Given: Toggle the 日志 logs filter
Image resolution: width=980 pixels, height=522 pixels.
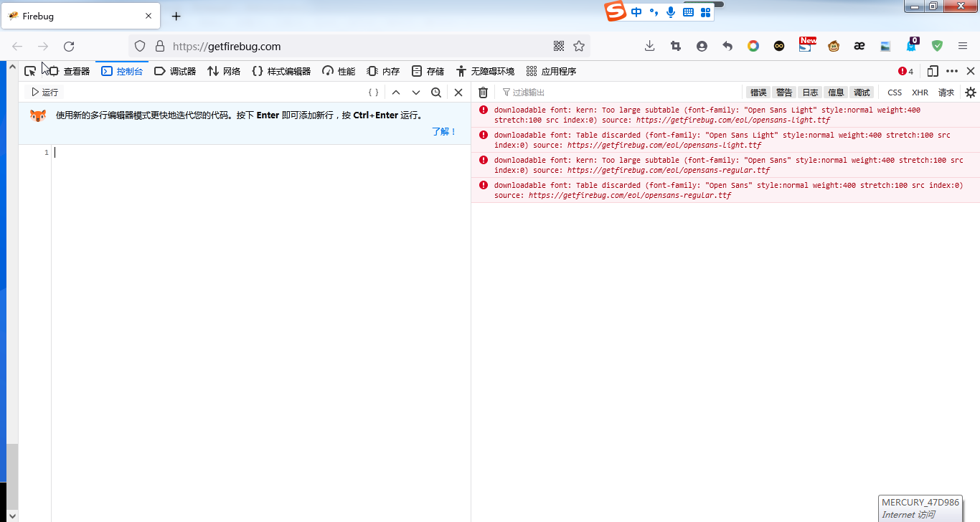Looking at the screenshot, I should (x=810, y=92).
